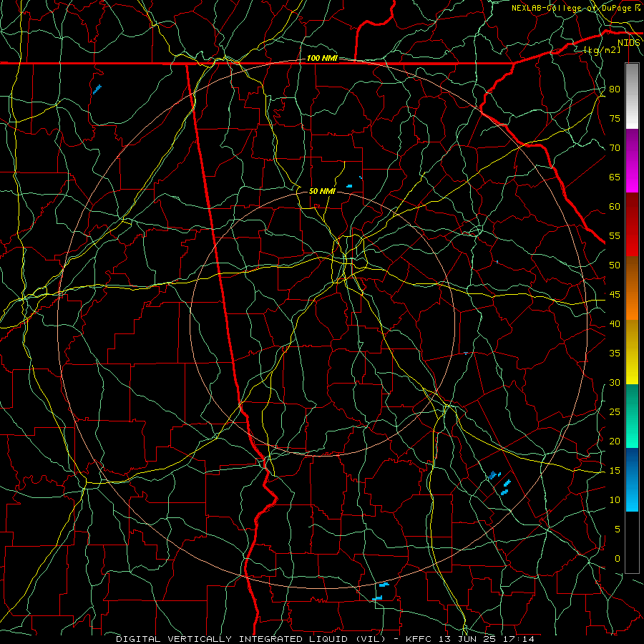Click the legend value 50 beside the color bar
644x644 pixels.
(x=615, y=265)
